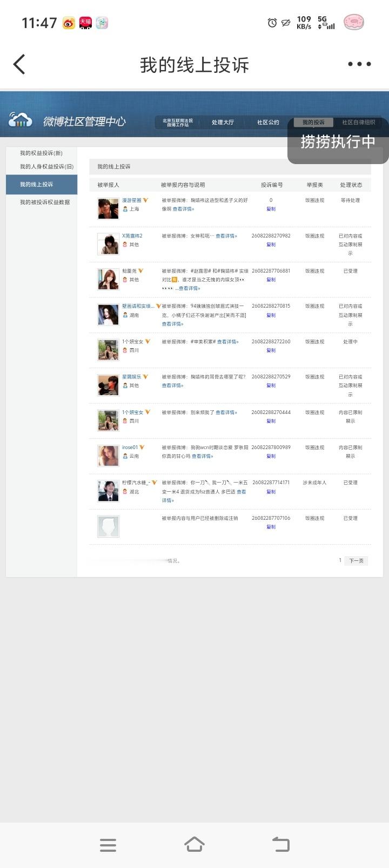Tap X简露祎2's avatar thumbnail
This screenshot has height=868, width=389.
pos(108,244)
